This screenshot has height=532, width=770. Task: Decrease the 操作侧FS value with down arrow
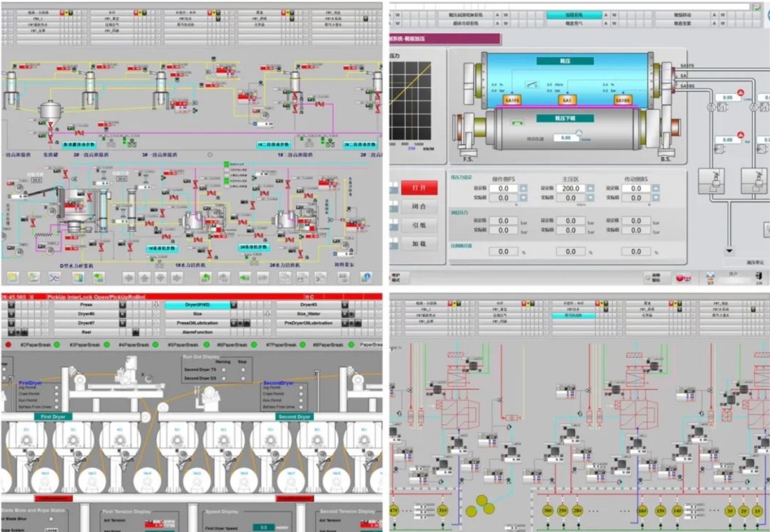point(523,198)
